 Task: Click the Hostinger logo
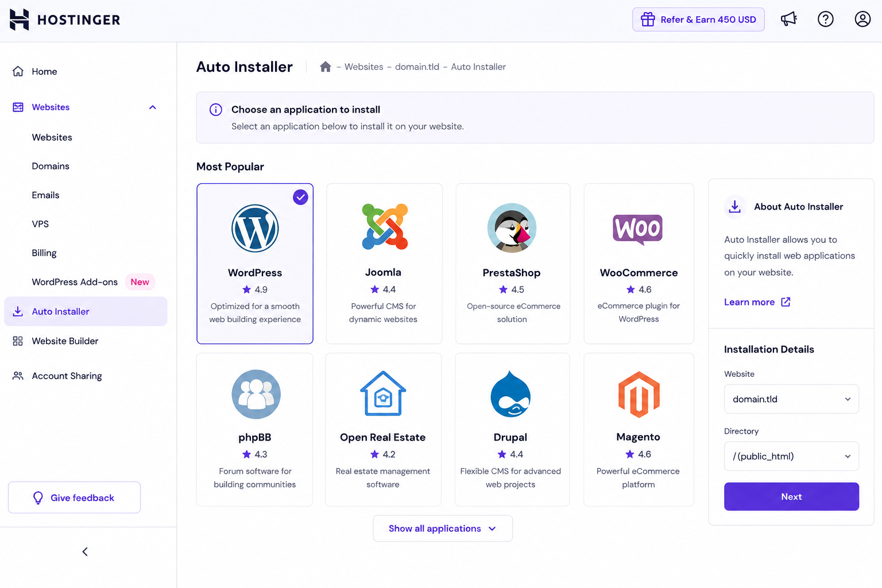(65, 20)
